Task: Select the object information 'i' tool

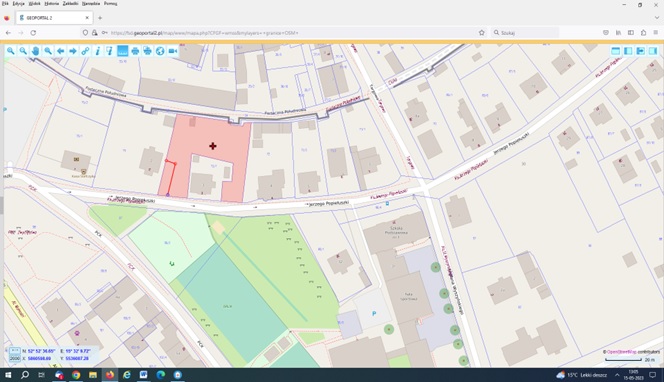Action: 97,51
